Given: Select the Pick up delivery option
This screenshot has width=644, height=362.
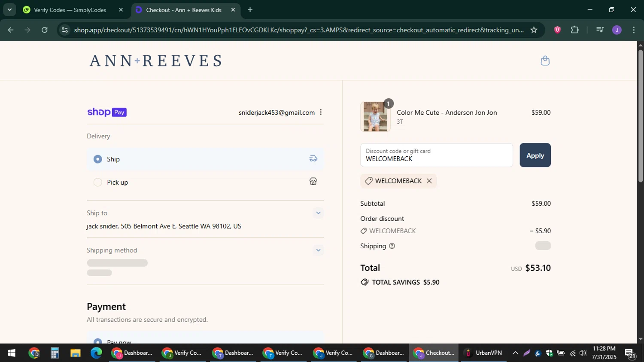Looking at the screenshot, I should pyautogui.click(x=98, y=183).
